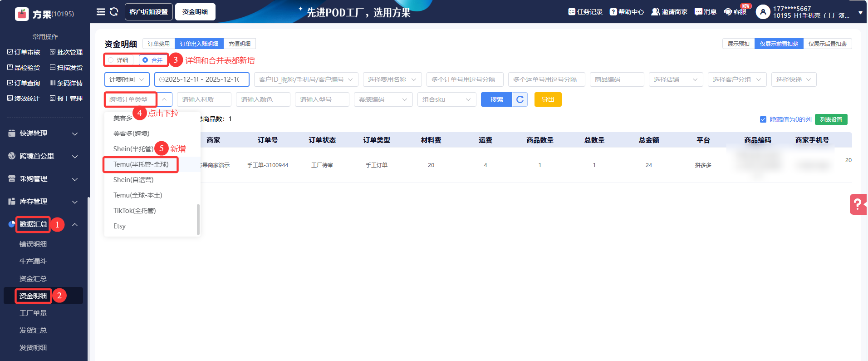This screenshot has height=361, width=868.
Task: Click the red question mark floating help
Action: (857, 204)
